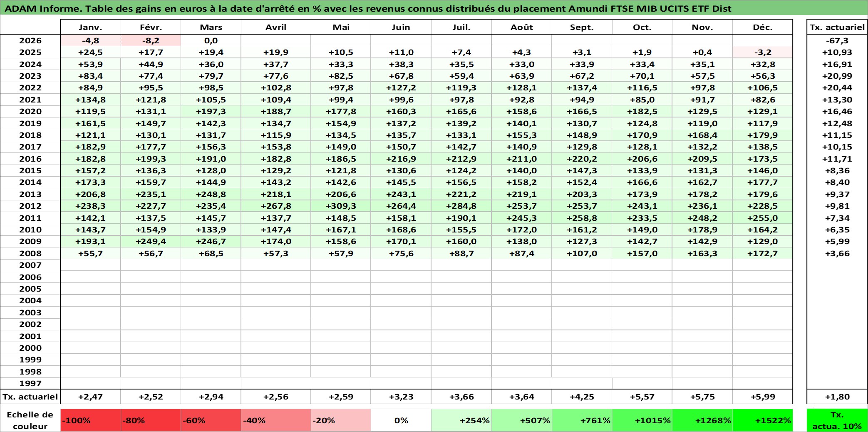The image size is (868, 432).
Task: Click the 1997 row label
Action: [x=30, y=383]
